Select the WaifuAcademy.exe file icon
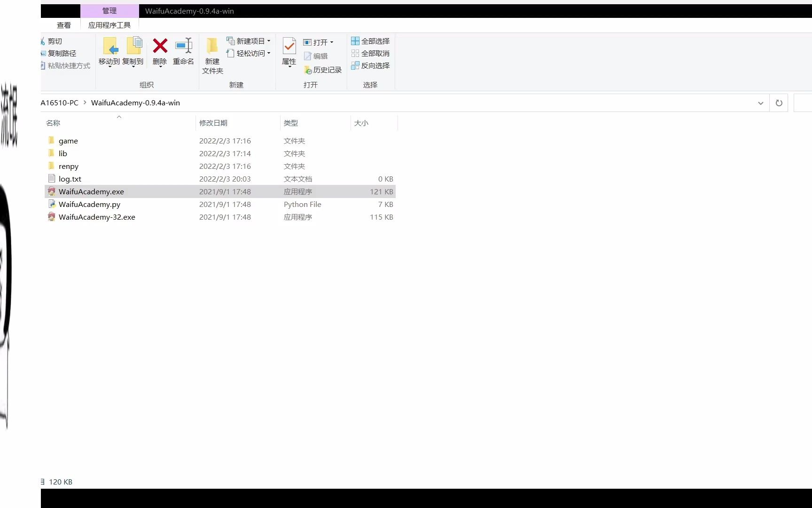Screen dimensions: 812x508 point(52,191)
